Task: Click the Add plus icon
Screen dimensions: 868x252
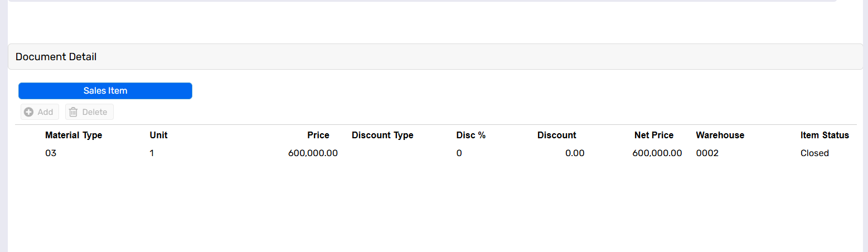Action: pos(28,112)
